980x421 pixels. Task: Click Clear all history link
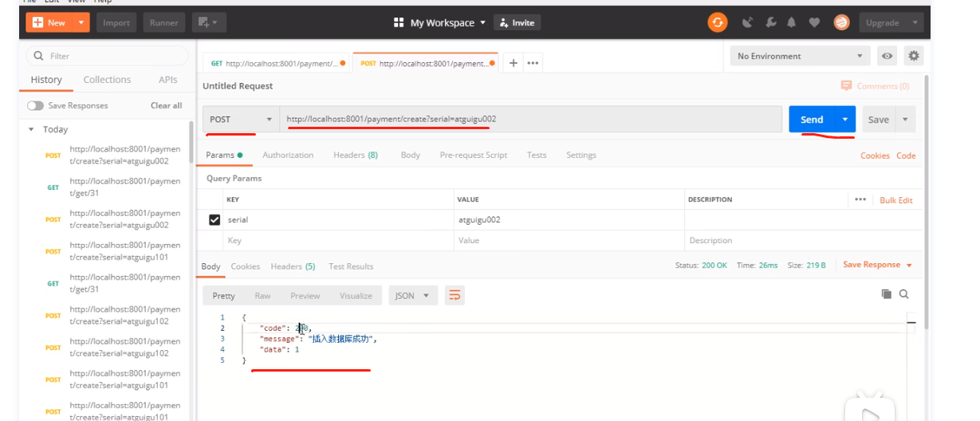click(x=166, y=105)
